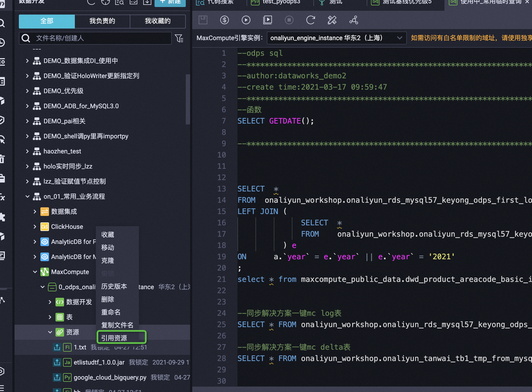Viewport: 532px width, 392px height.
Task: Expand the DEMO_验证HoloWriter更新指定列 workflow
Action: (x=27, y=76)
